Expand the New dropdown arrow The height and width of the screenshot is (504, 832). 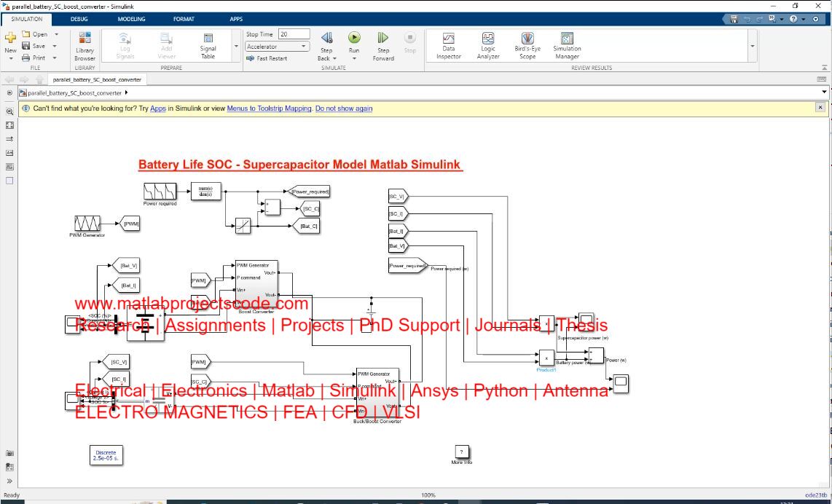coord(11,58)
